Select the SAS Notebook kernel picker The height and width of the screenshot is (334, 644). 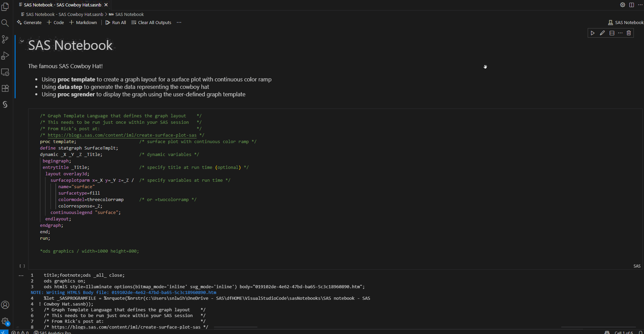(x=626, y=22)
